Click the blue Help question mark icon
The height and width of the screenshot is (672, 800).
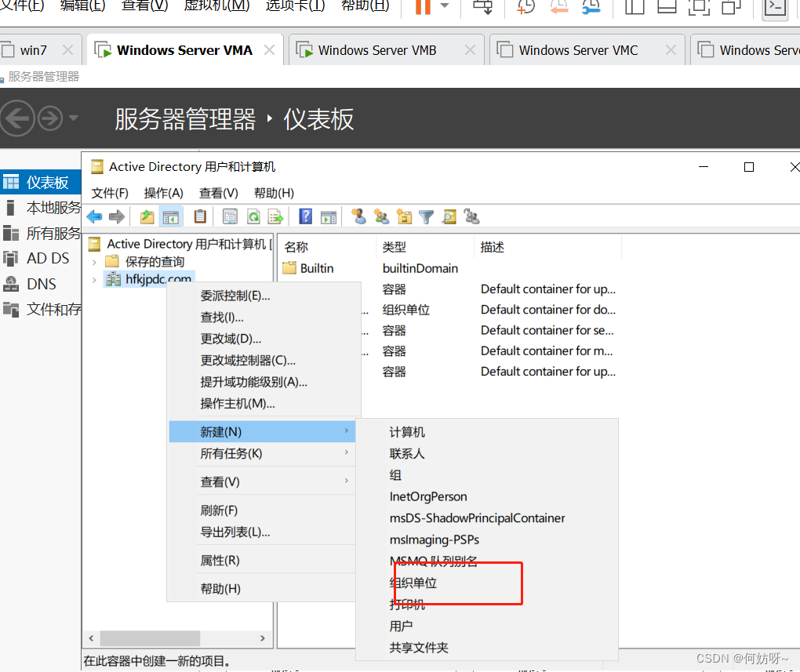[x=306, y=217]
